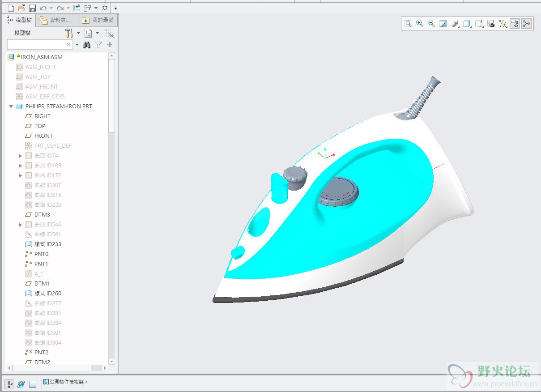Select the FRONT datum plane item
This screenshot has height=392, width=541.
coord(43,136)
